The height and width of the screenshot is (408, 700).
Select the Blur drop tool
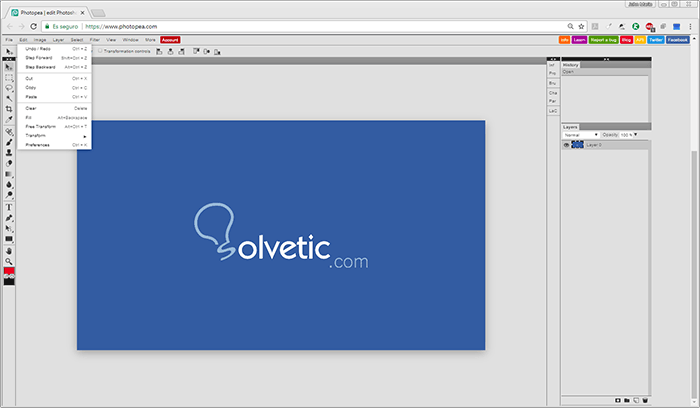click(x=9, y=184)
